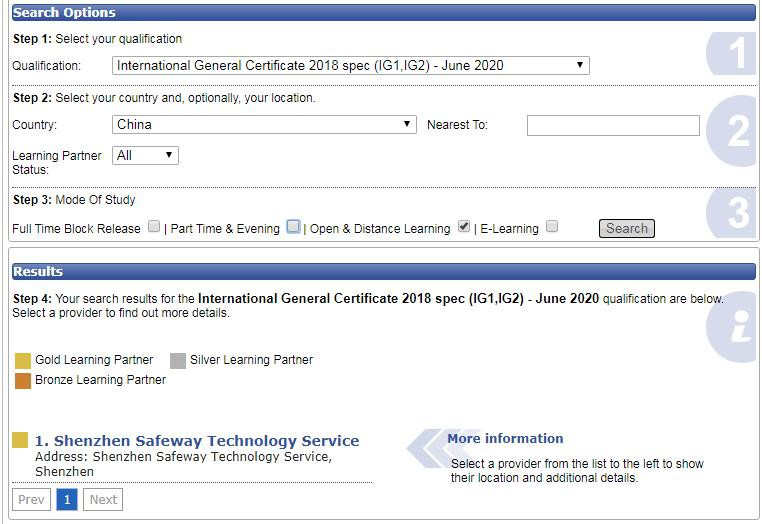The image size is (762, 524).
Task: Open the Qualification dropdown
Action: (x=350, y=66)
